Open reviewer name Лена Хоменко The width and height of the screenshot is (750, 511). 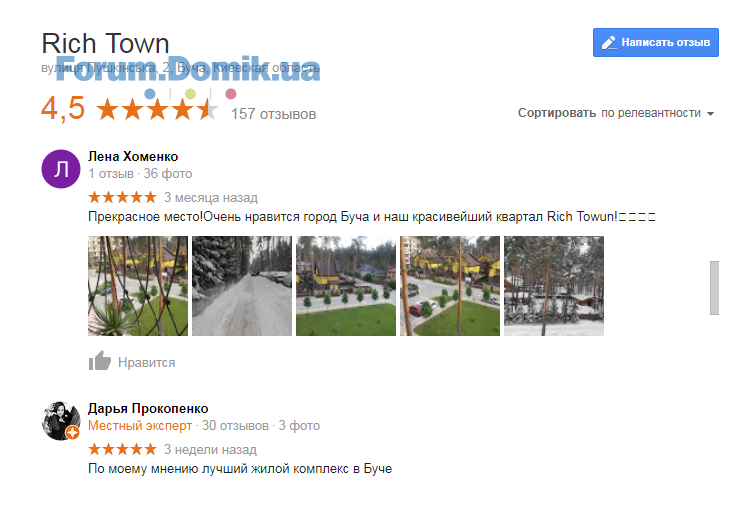coord(133,156)
